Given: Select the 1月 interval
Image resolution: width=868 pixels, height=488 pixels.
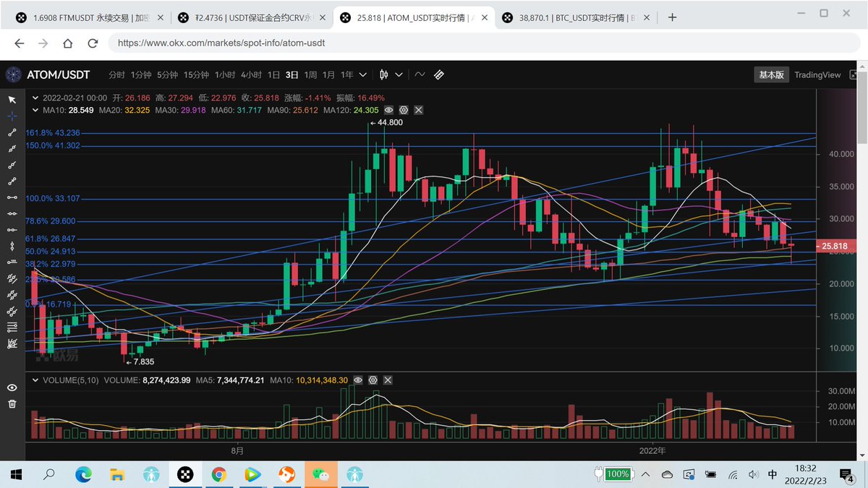Looking at the screenshot, I should 328,74.
